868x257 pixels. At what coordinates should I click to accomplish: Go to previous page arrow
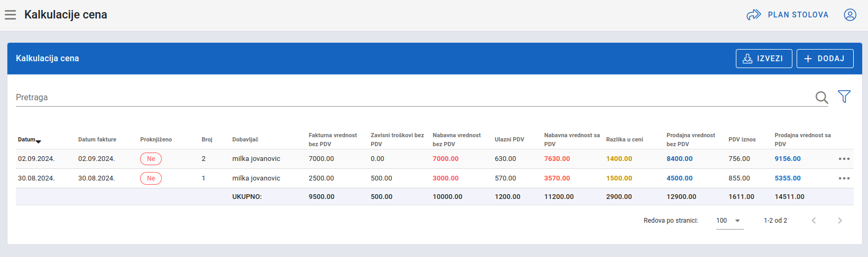coord(814,221)
